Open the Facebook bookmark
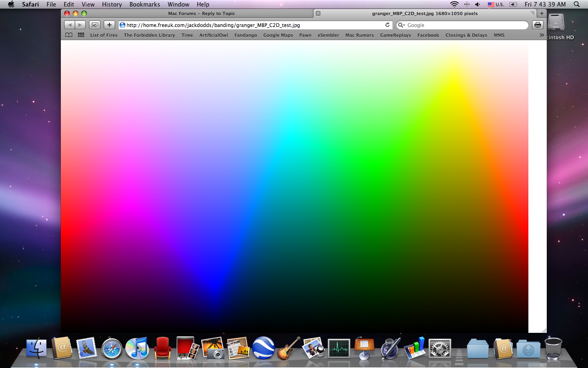 (x=428, y=35)
